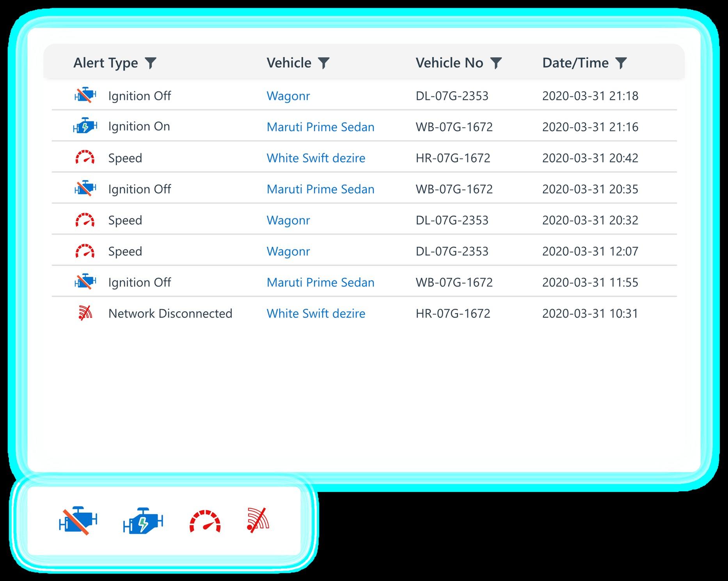This screenshot has height=581, width=728.
Task: Select Speed text in 12:07 row
Action: click(125, 251)
